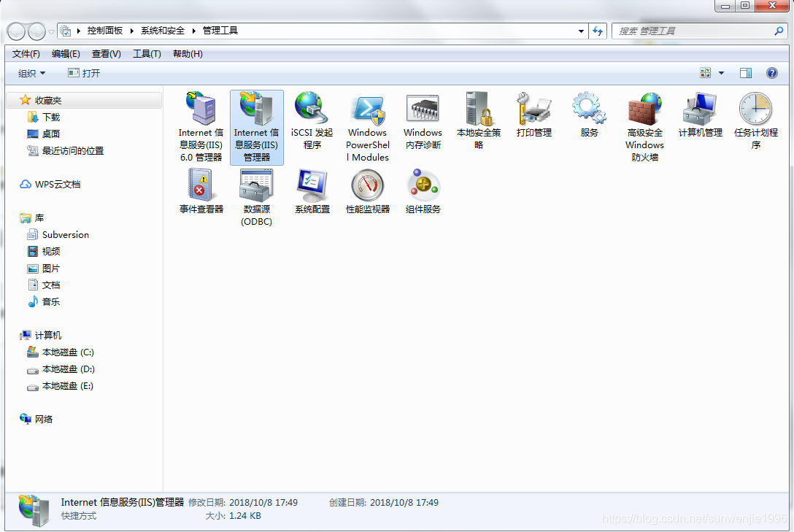This screenshot has height=532, width=794.
Task: Open the 帮助(H) menu
Action: 188,54
